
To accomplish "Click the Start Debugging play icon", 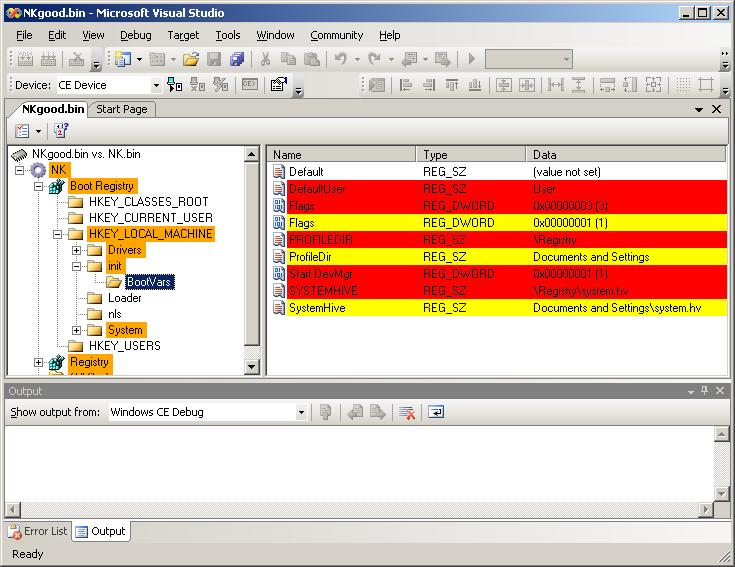I will pyautogui.click(x=472, y=59).
